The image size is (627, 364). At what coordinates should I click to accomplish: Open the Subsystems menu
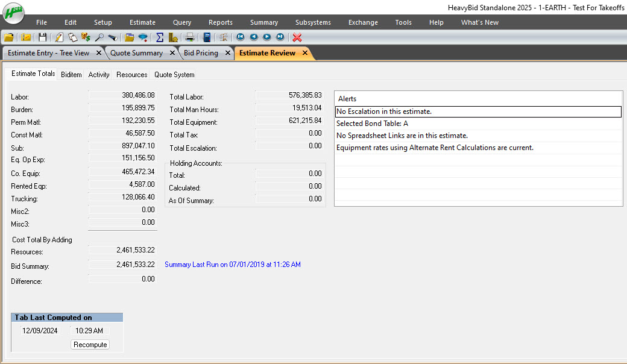313,22
